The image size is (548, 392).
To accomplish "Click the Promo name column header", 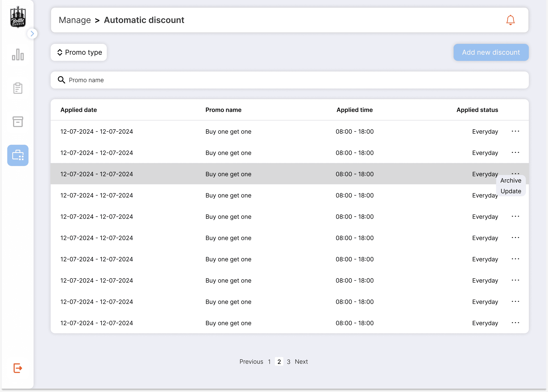I will click(223, 110).
